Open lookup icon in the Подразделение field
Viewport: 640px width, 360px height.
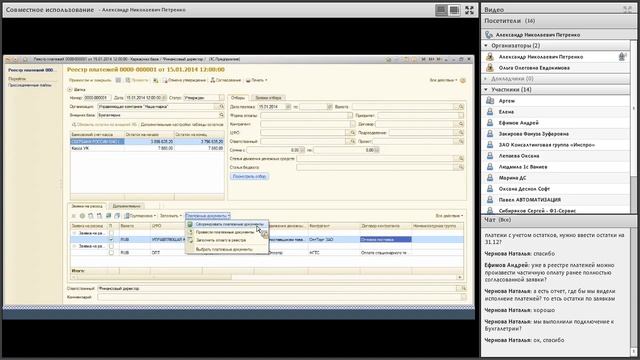click(461, 133)
